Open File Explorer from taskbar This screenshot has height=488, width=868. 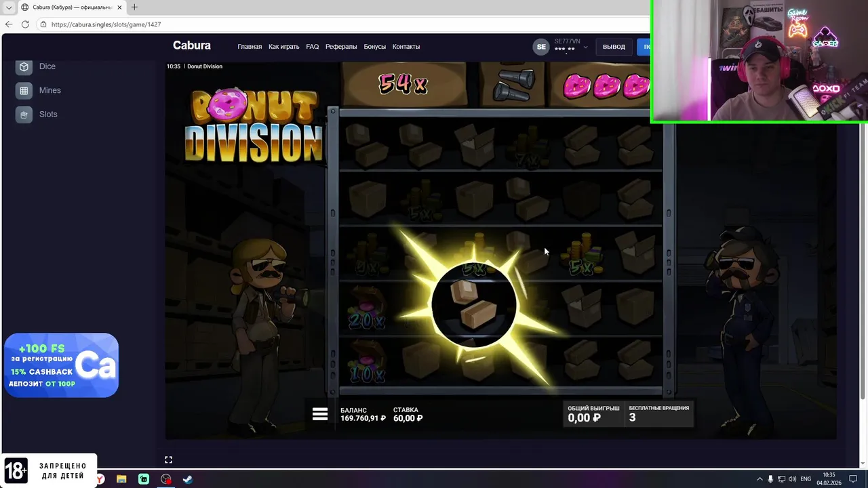tap(121, 479)
